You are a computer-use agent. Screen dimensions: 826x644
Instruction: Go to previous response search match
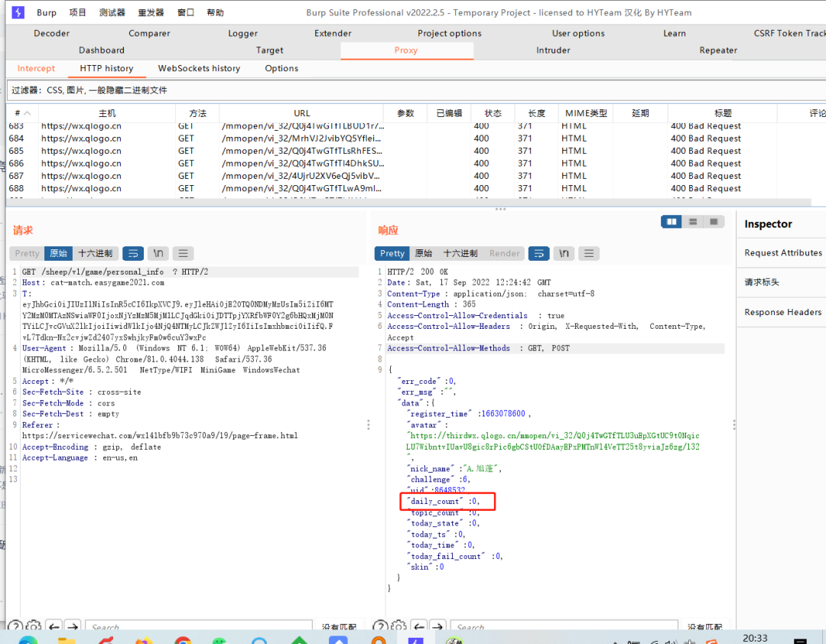coord(419,626)
